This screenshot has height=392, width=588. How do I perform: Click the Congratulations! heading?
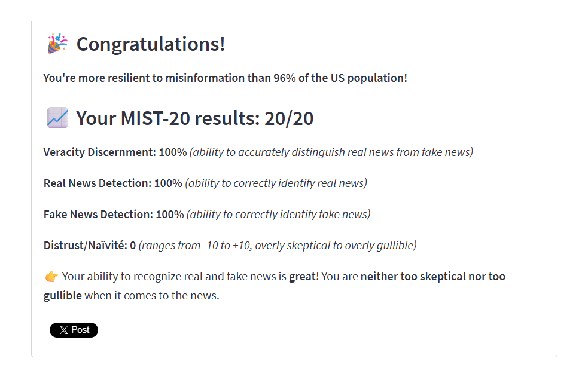click(151, 44)
